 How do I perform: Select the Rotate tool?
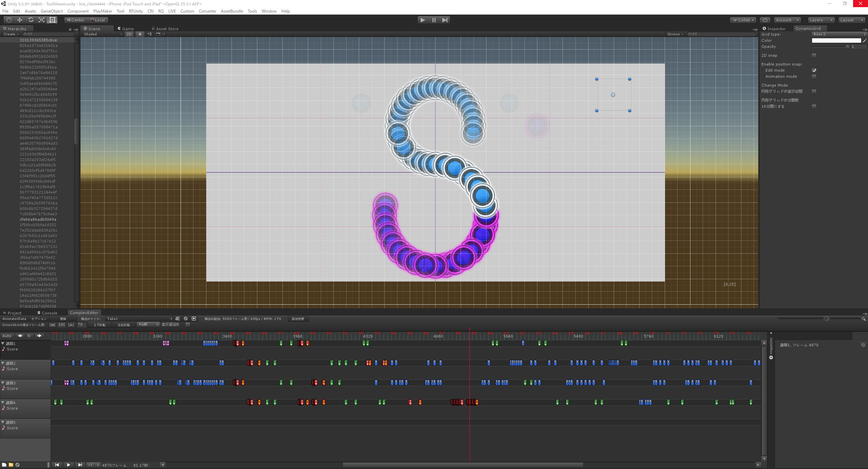click(x=31, y=20)
